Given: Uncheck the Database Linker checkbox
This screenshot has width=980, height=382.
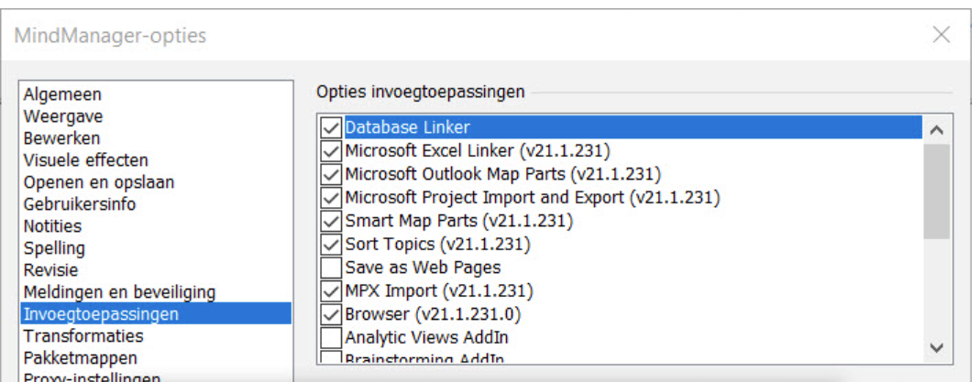Looking at the screenshot, I should click(x=330, y=126).
